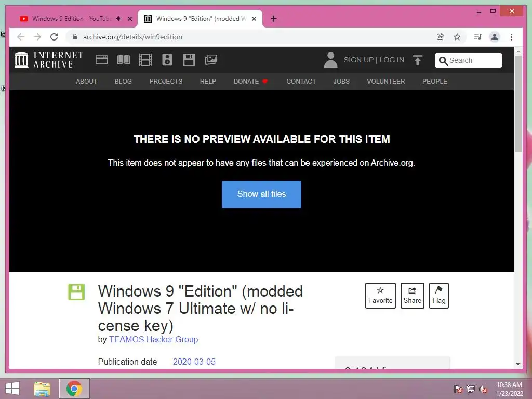
Task: Open the HELP menu item
Action: [x=208, y=82]
